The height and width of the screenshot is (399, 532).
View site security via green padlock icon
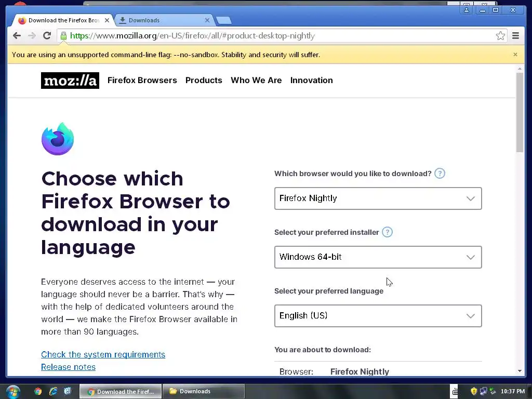pyautogui.click(x=63, y=36)
